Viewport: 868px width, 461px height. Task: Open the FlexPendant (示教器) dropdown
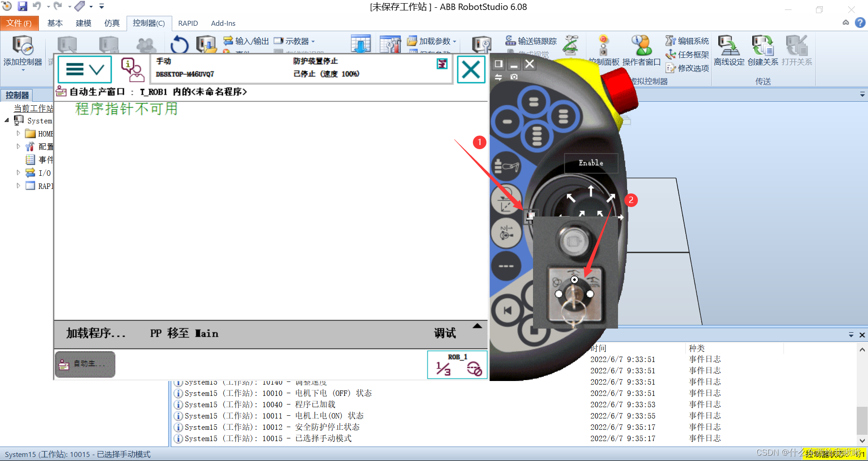[x=294, y=41]
